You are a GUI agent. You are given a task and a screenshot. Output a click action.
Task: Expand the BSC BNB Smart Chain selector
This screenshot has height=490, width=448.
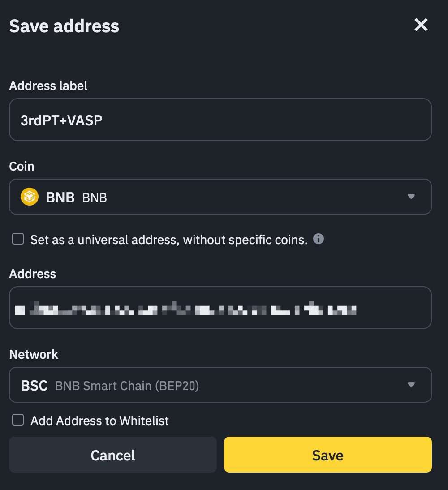click(x=220, y=385)
